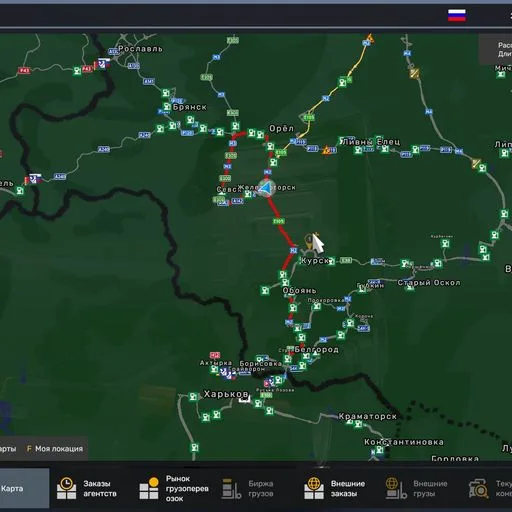Select the Брянск city label
This screenshot has height=512, width=512.
(x=190, y=107)
